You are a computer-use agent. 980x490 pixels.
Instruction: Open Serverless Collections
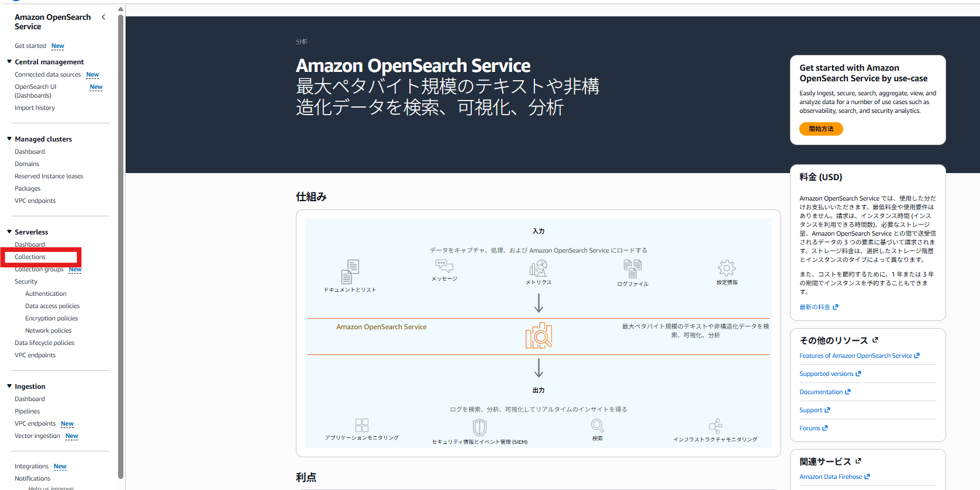coord(30,257)
